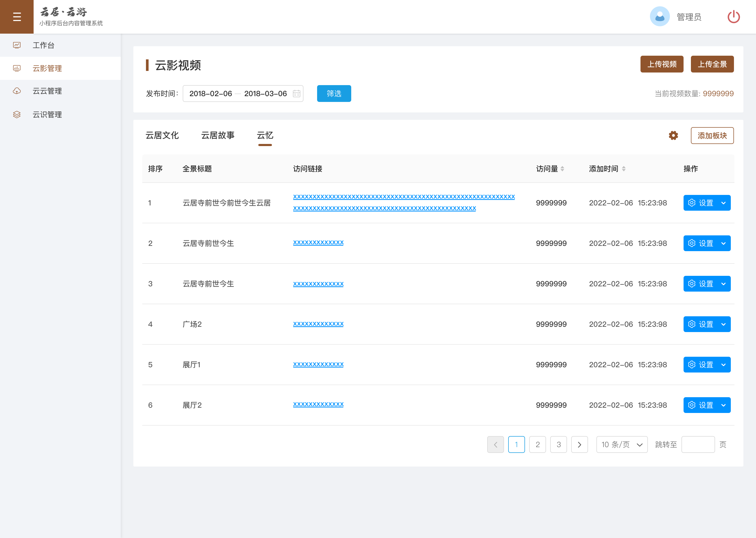Expand 设置 dropdown arrow for 展厅2 row

tap(723, 405)
